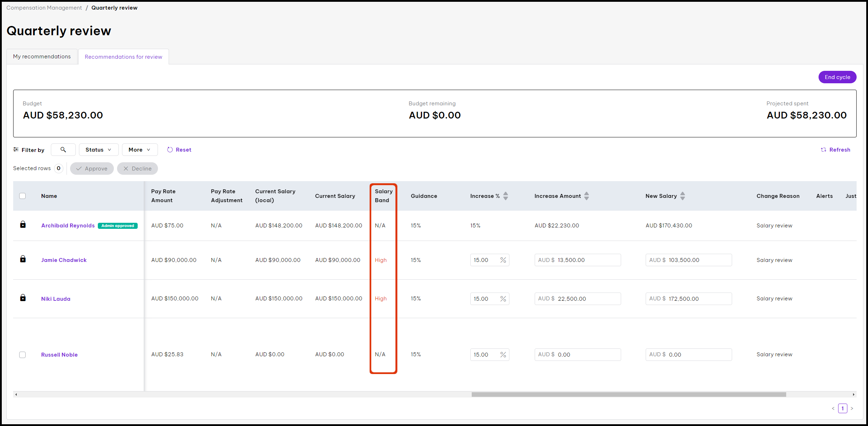Viewport: 868px width, 426px height.
Task: Click lock icon beside Jamie Chadwick
Action: coord(23,259)
